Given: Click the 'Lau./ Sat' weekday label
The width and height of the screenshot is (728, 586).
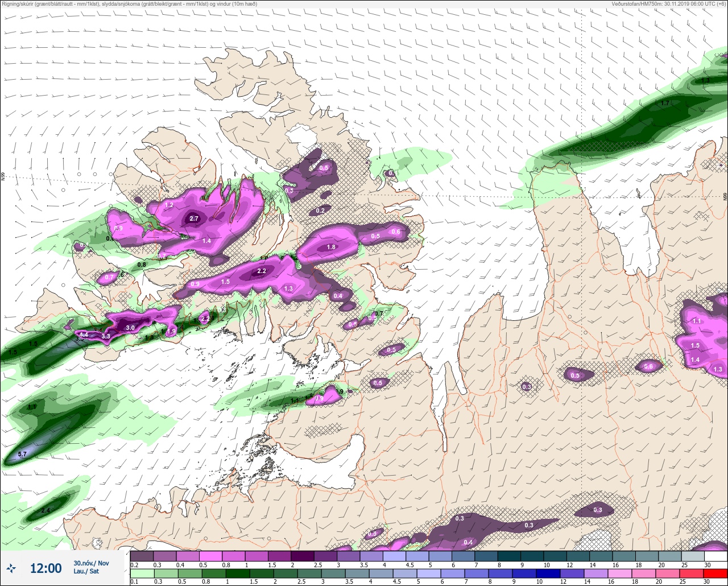Looking at the screenshot, I should tap(86, 571).
